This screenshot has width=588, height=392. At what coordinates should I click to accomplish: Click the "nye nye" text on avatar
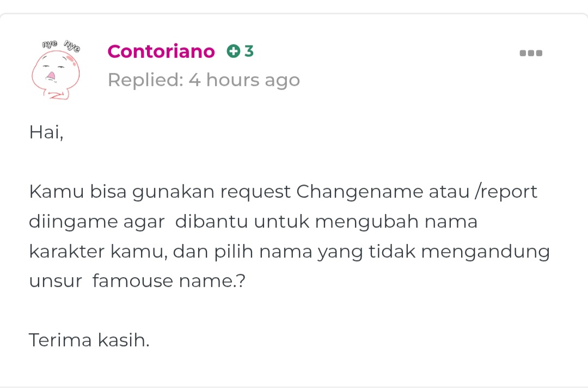click(61, 45)
